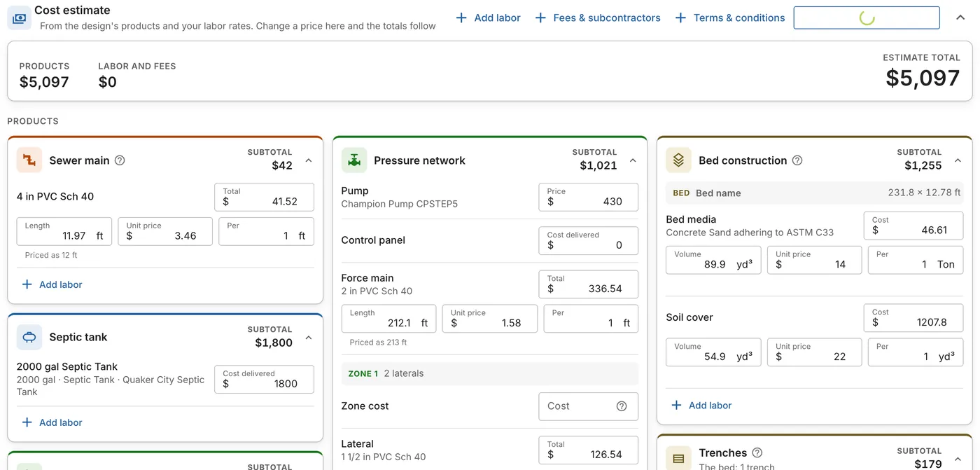Screen dimensions: 980x470
Task: Open Bed construction help question mark
Action: [x=797, y=160]
